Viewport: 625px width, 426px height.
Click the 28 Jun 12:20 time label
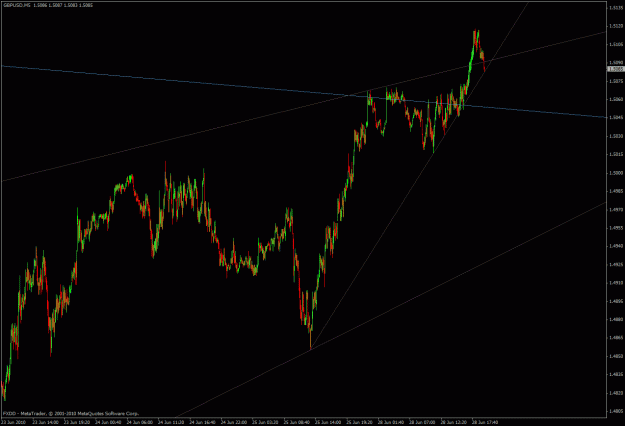point(454,422)
